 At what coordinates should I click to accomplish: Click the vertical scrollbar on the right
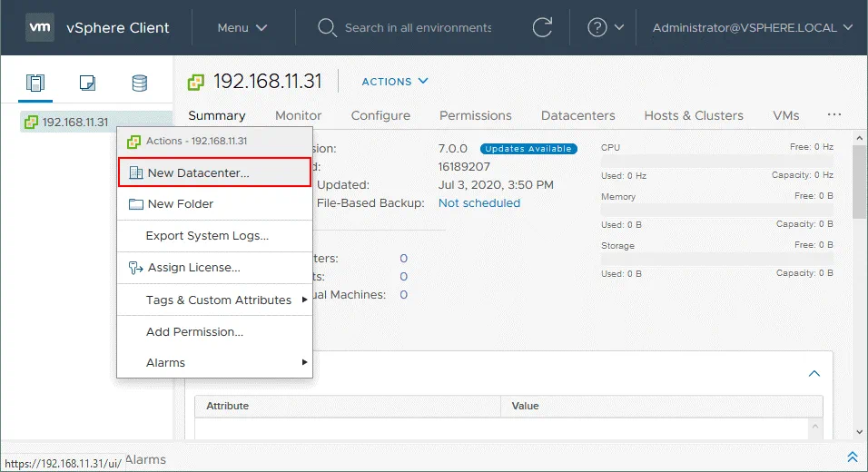(859, 182)
